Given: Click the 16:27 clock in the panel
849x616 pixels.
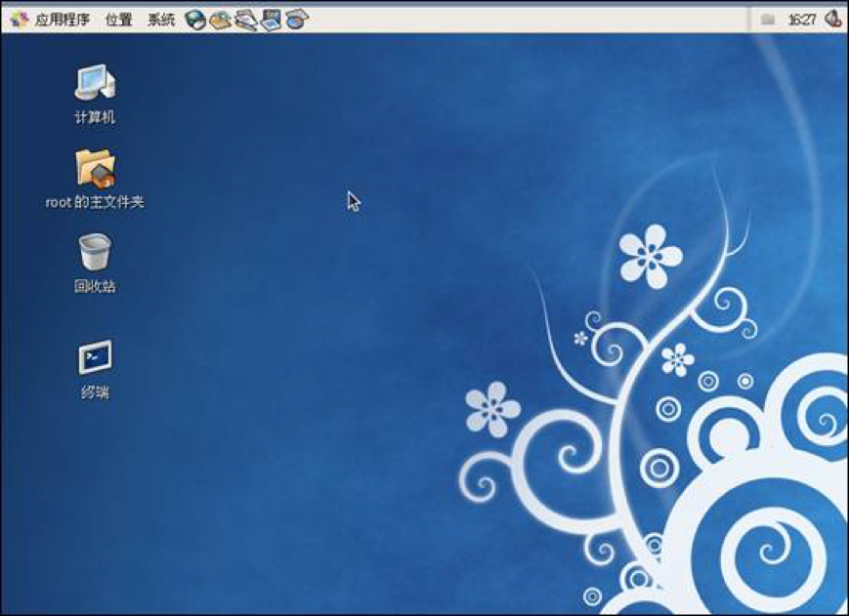Looking at the screenshot, I should point(802,20).
